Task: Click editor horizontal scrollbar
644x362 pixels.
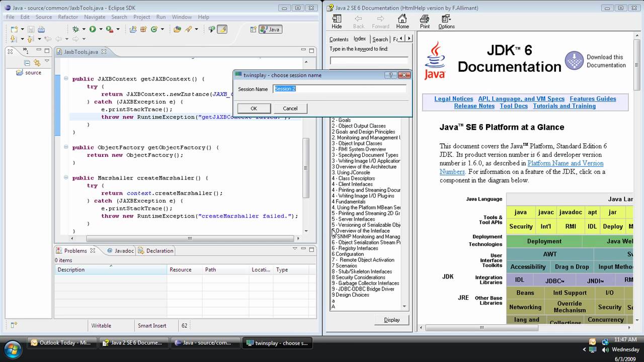Action: pos(190,238)
